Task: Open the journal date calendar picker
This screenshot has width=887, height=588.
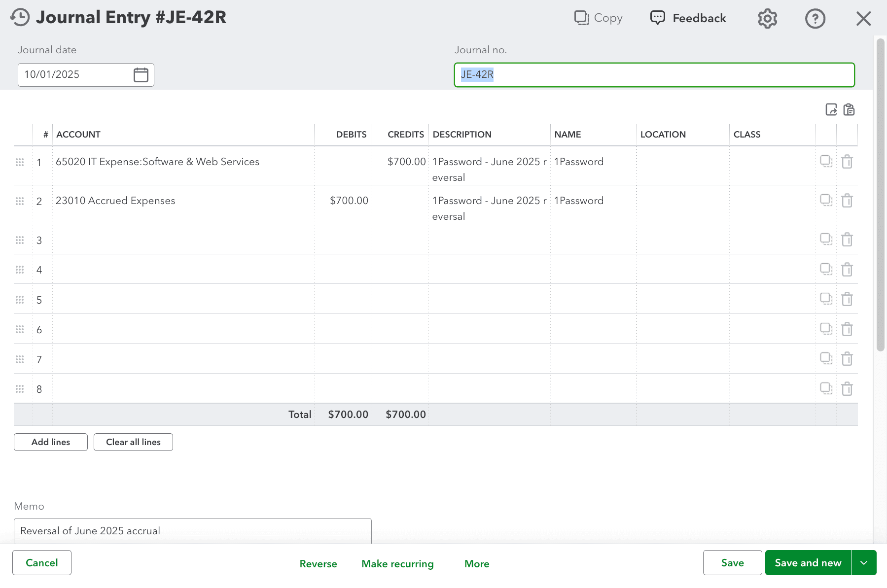Action: (x=141, y=74)
